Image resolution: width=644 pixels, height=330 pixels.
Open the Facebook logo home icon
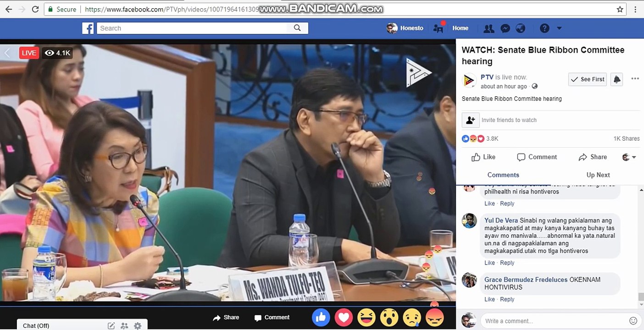[88, 28]
